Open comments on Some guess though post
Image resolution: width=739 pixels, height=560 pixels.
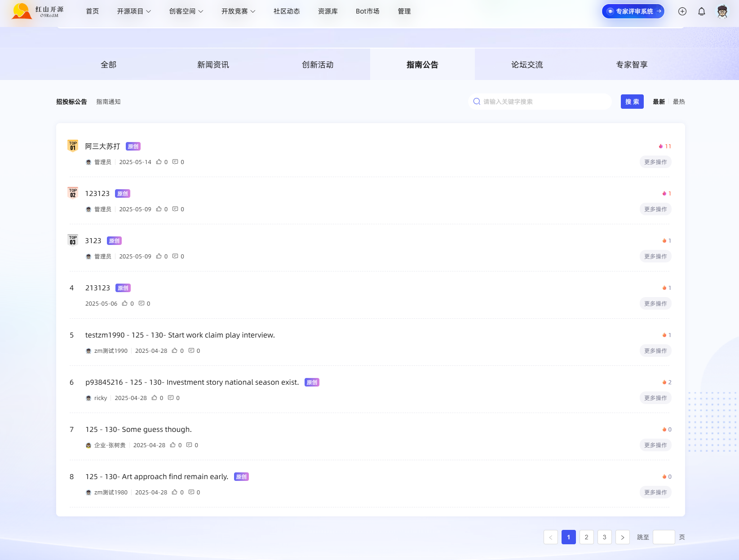[x=189, y=445]
